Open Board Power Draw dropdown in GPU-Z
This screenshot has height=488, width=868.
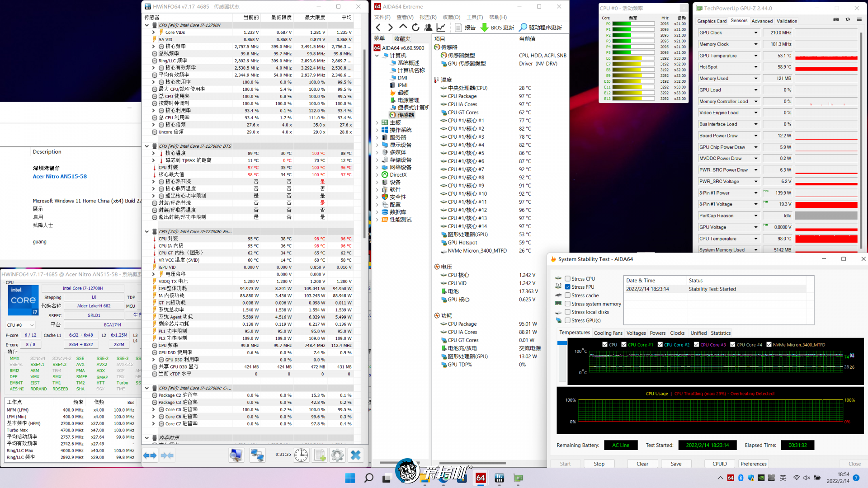tap(755, 136)
